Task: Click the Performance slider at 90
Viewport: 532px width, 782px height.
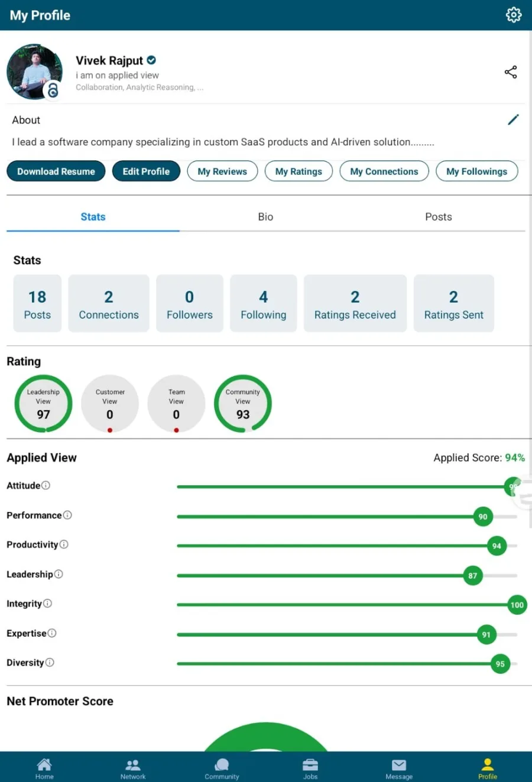Action: 483,517
